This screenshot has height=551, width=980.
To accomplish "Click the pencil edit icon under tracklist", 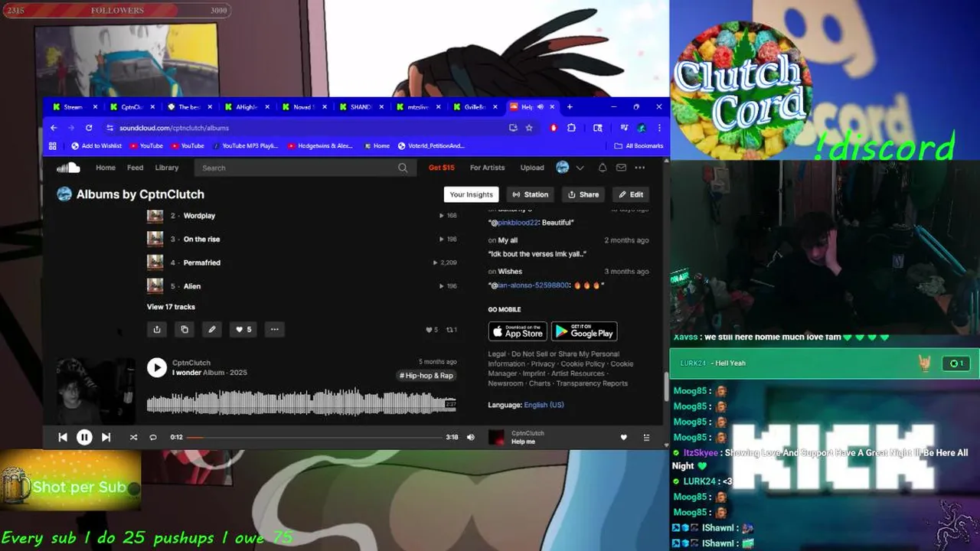I will pos(212,329).
